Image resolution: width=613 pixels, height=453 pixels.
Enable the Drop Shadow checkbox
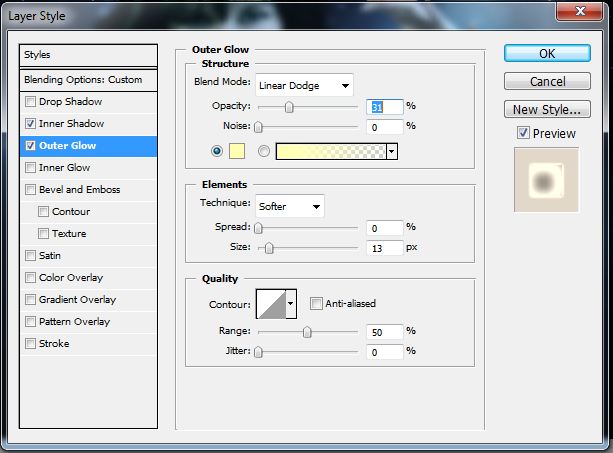tap(30, 102)
